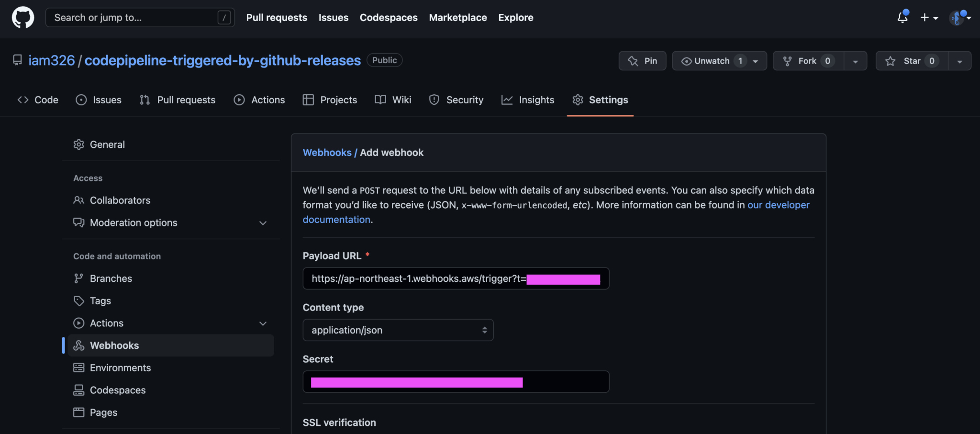Click the Webhooks breadcrumb link
The height and width of the screenshot is (434, 980).
[327, 152]
